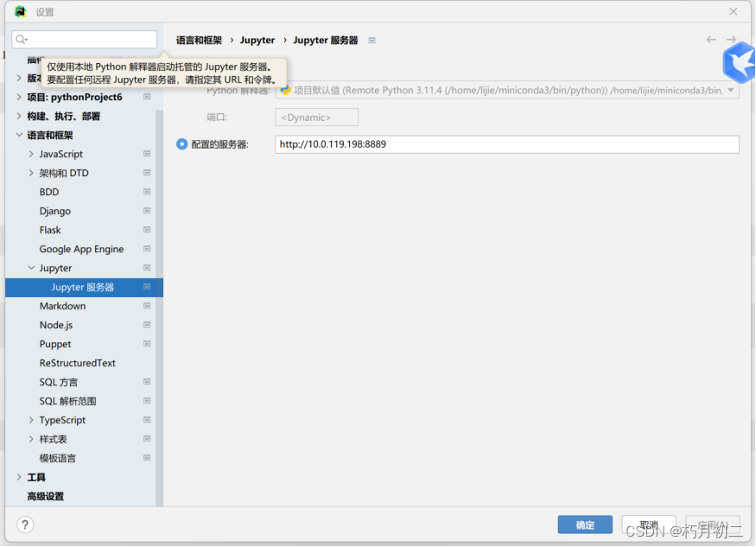The height and width of the screenshot is (547, 756).
Task: Expand the TypeScript node
Action: 31,420
